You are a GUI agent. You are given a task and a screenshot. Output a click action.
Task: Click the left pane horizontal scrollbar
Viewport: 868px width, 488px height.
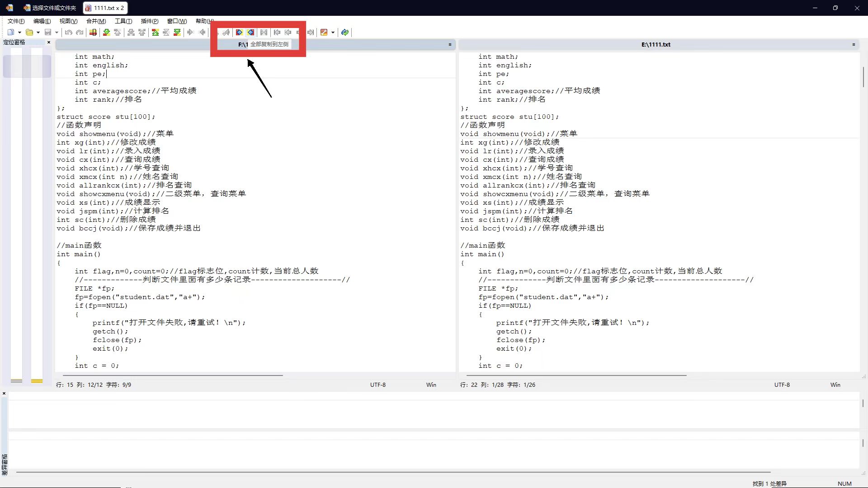click(x=173, y=375)
